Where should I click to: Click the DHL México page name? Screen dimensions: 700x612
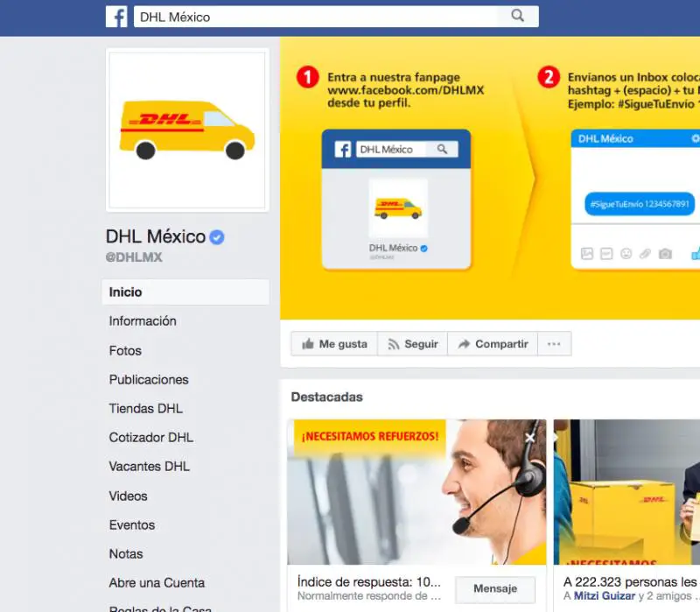coord(156,236)
